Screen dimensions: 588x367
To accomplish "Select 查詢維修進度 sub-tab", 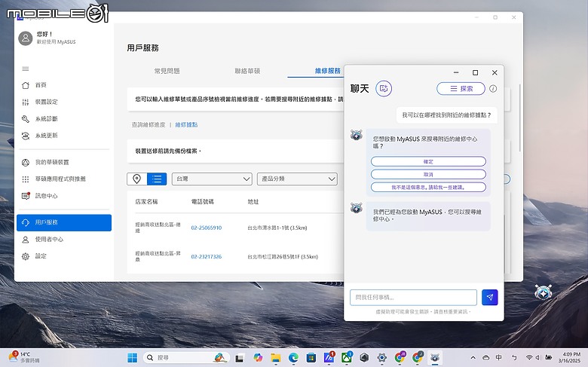I will coord(149,125).
